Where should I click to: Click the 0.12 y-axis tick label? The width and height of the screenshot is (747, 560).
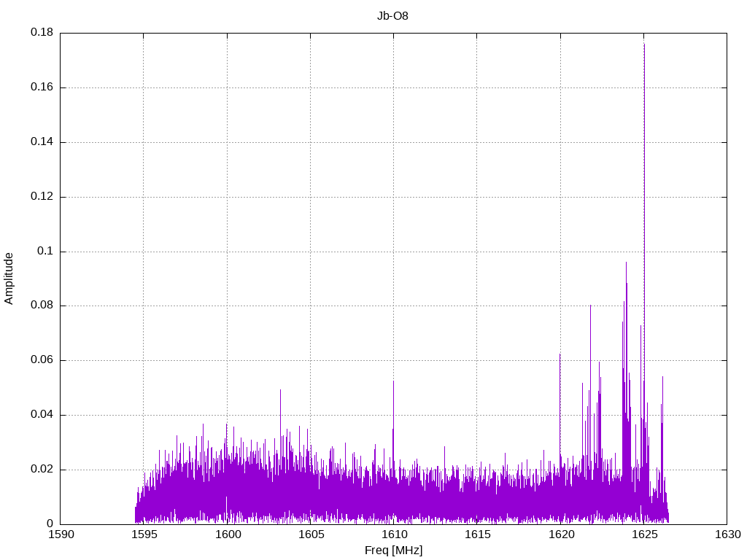[x=42, y=196]
